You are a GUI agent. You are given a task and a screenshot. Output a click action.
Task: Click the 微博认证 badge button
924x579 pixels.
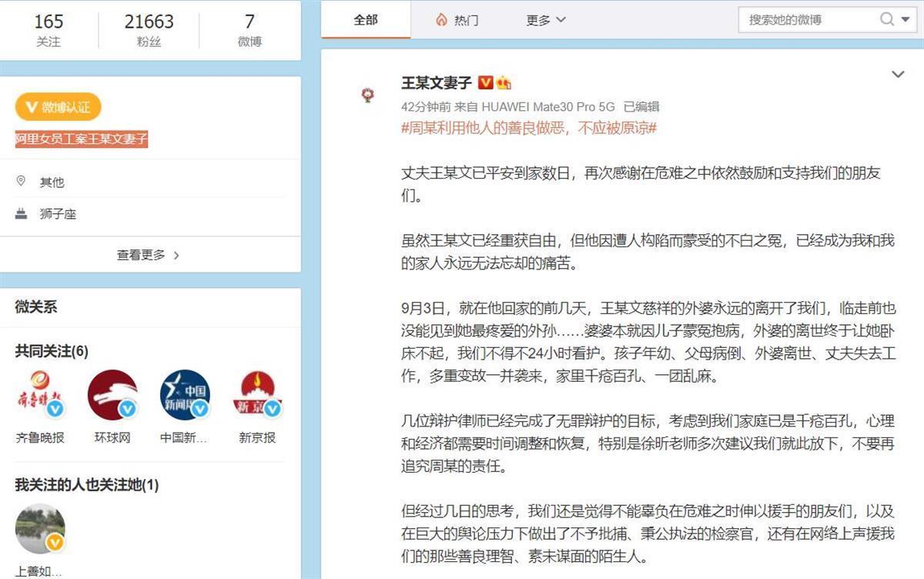59,108
